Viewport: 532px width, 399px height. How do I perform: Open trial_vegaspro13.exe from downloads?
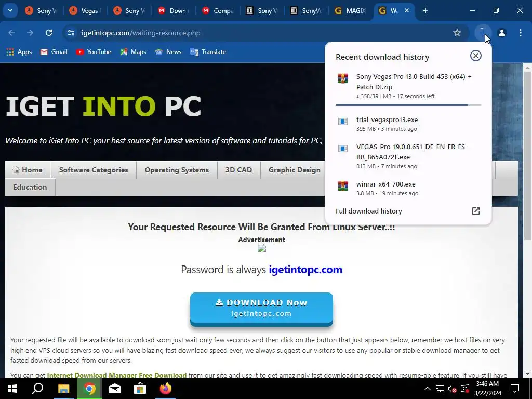[x=408, y=124]
